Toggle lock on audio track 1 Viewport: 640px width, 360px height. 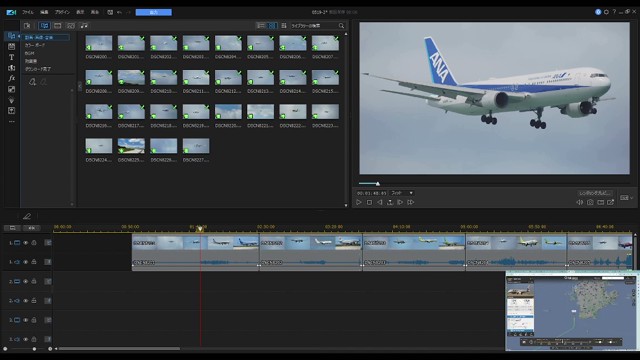[34, 262]
